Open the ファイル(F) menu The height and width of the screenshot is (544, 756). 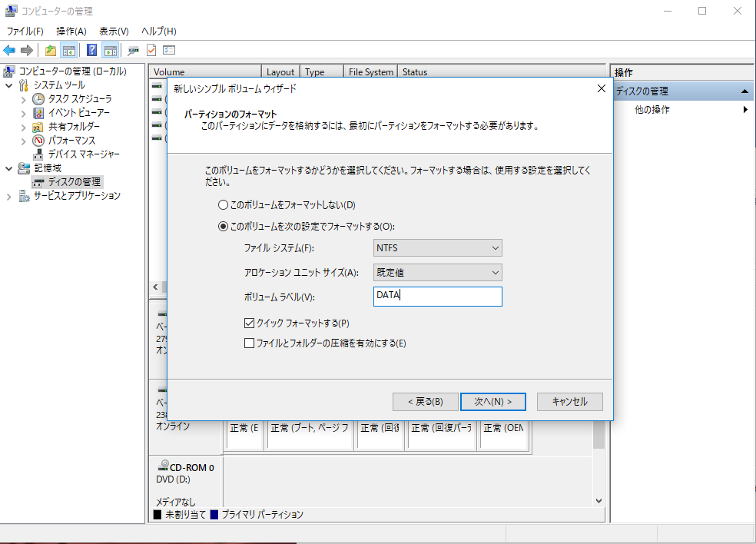[25, 32]
